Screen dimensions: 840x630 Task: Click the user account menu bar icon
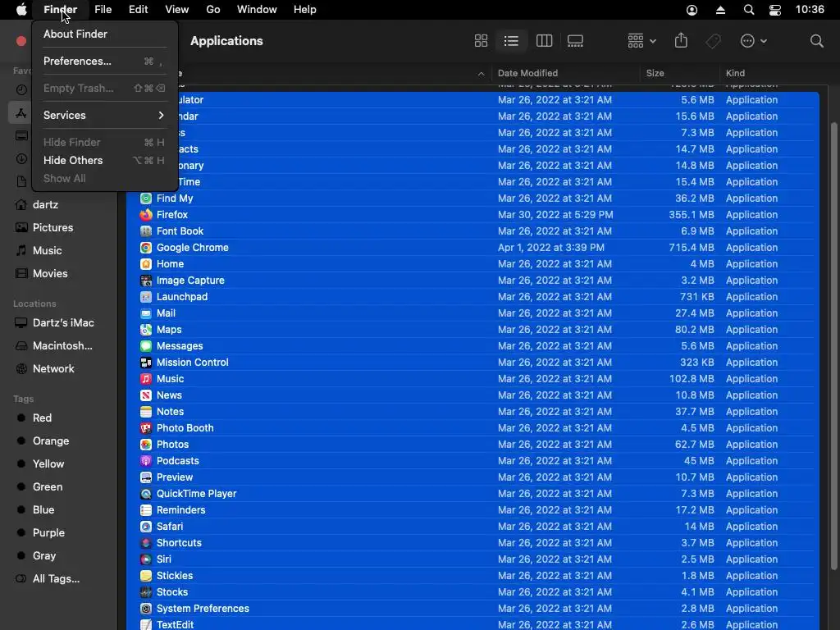(692, 10)
